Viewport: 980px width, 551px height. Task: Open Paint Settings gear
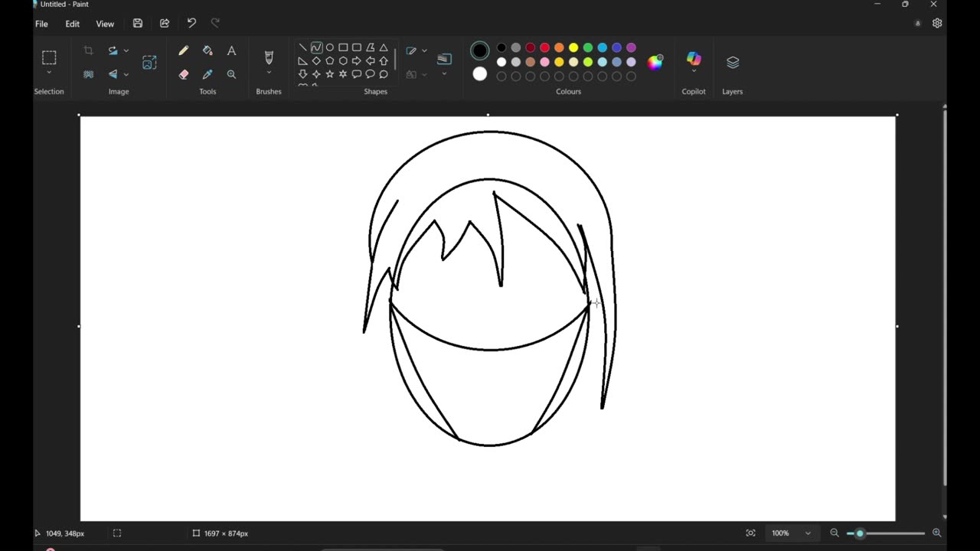937,24
